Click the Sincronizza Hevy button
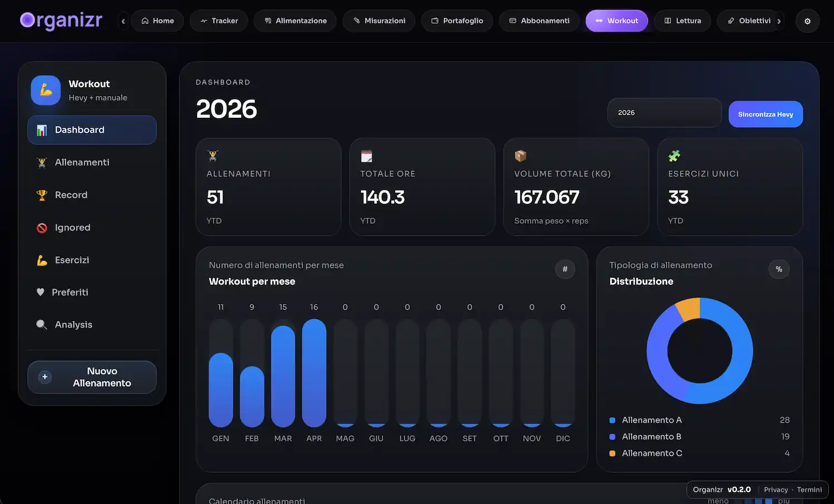 point(766,114)
